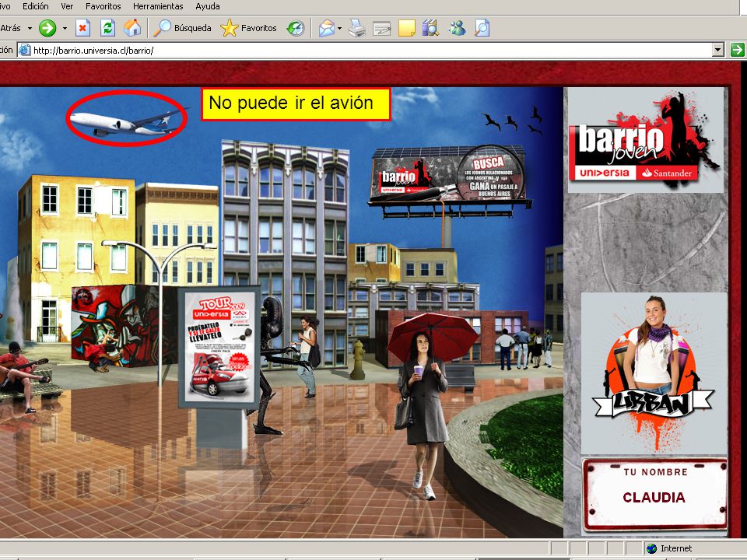Image resolution: width=747 pixels, height=560 pixels.
Task: Print the page with the printer icon
Action: [x=357, y=28]
